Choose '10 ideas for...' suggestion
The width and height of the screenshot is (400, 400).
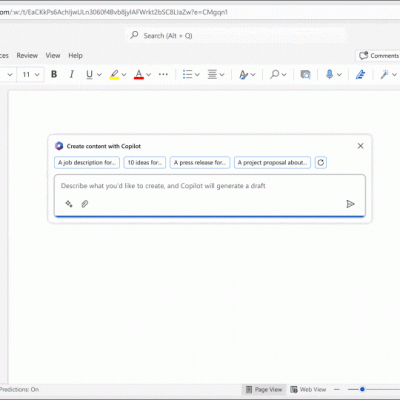point(145,163)
